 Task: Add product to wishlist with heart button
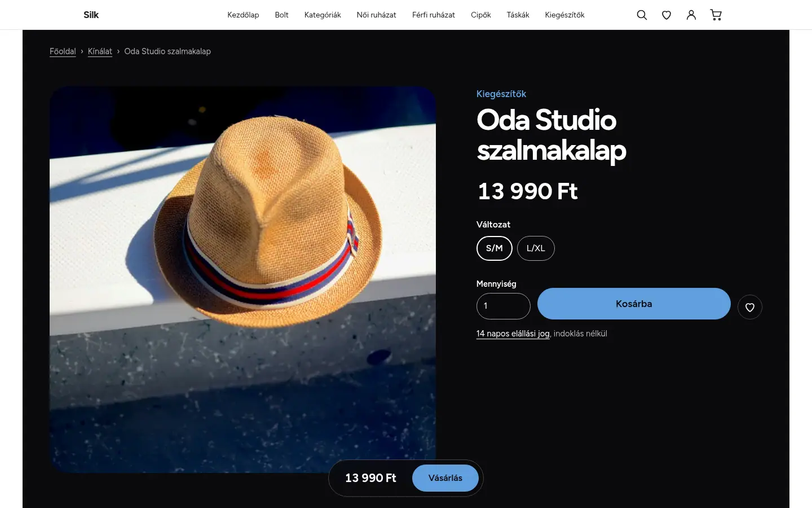tap(750, 307)
